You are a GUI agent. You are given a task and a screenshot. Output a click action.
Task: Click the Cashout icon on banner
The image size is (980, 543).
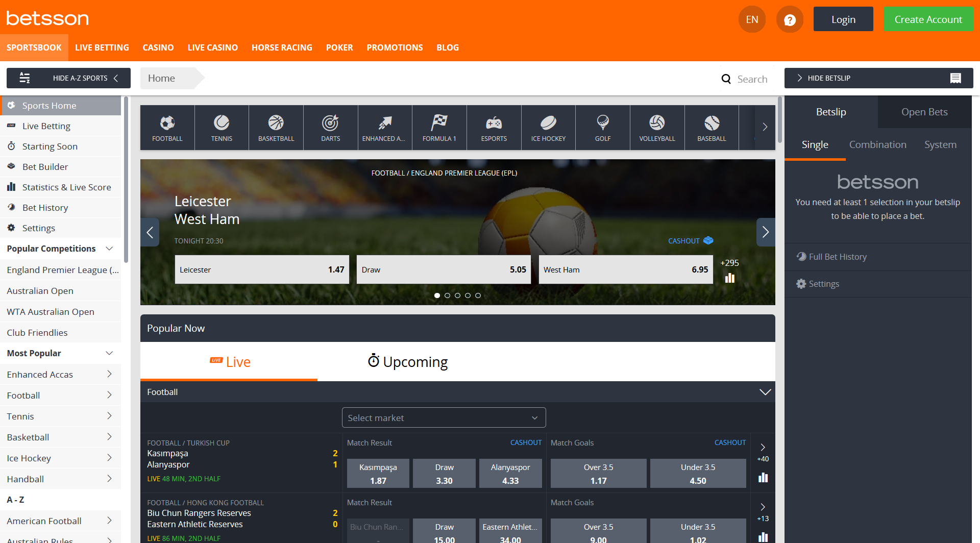708,240
